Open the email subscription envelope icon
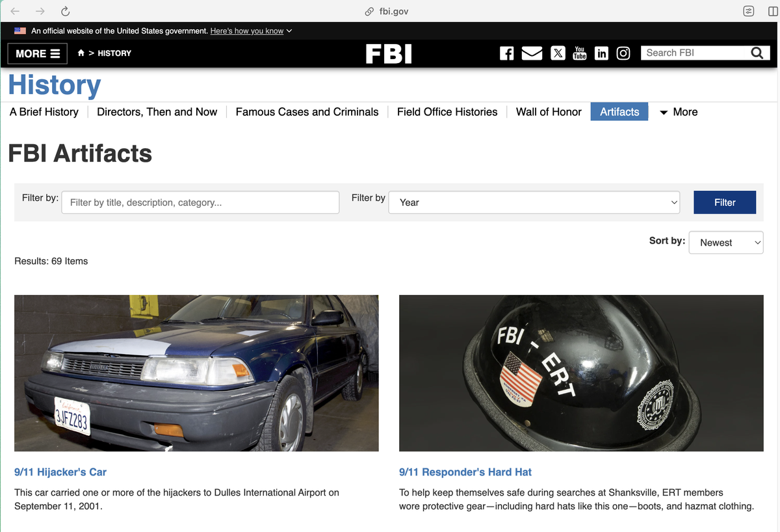The image size is (780, 532). pyautogui.click(x=532, y=53)
